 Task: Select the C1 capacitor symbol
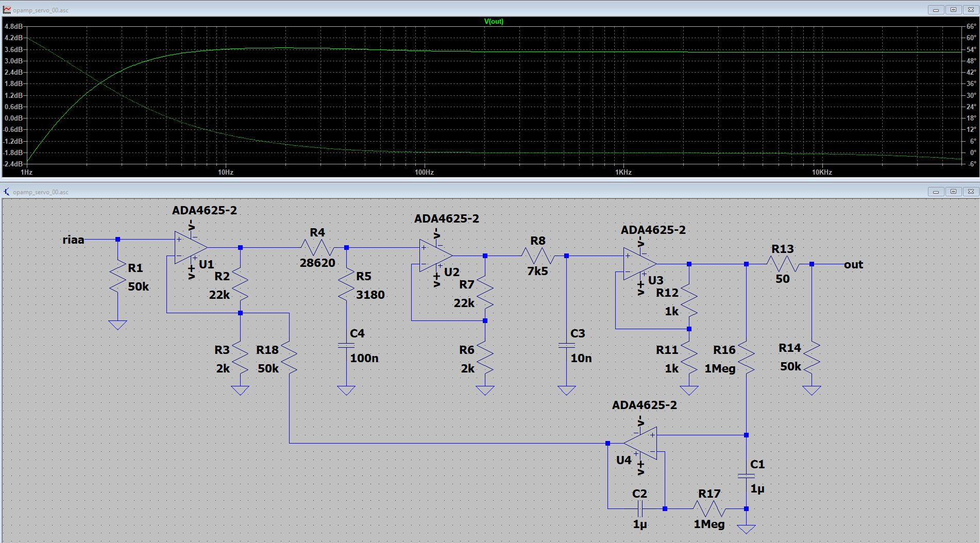(x=747, y=477)
